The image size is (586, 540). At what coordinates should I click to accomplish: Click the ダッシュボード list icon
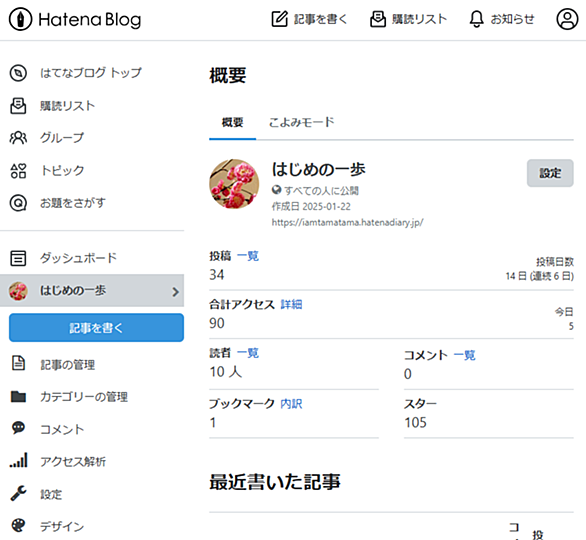click(x=18, y=258)
